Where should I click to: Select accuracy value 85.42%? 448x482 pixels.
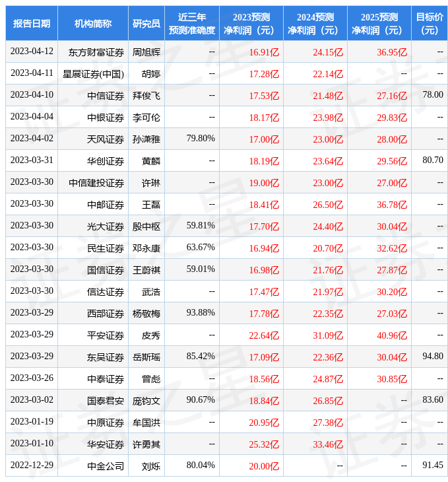point(201,357)
